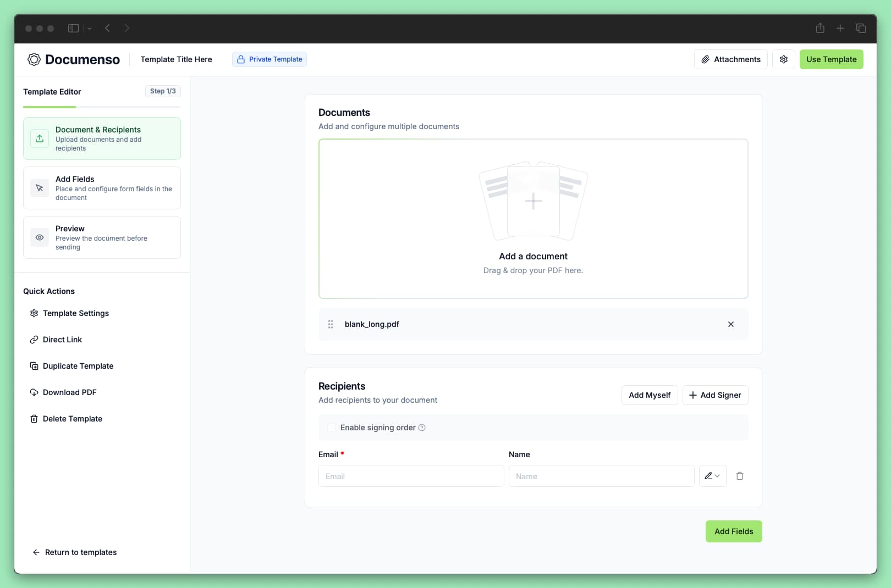
Task: Click the browser share icon
Action: pos(820,28)
